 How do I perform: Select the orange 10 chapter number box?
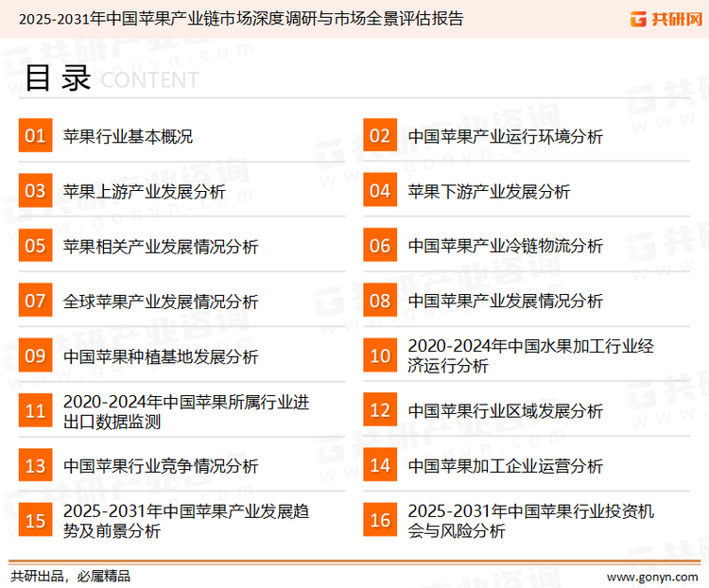(380, 355)
